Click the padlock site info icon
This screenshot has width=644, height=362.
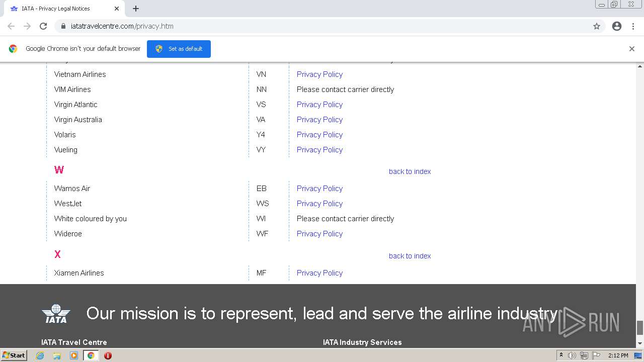(x=63, y=26)
